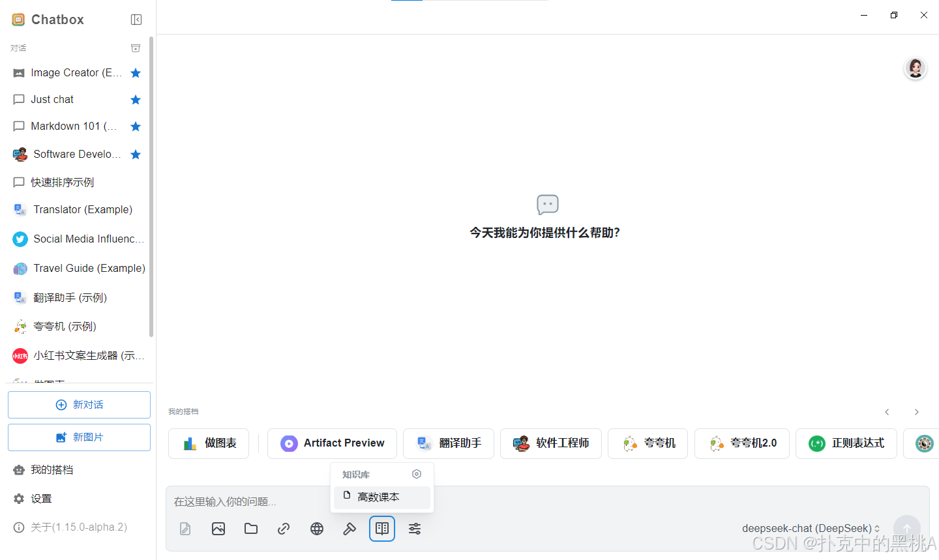939x560 pixels.
Task: Select the 软件工程师 copilot card
Action: coord(551,443)
